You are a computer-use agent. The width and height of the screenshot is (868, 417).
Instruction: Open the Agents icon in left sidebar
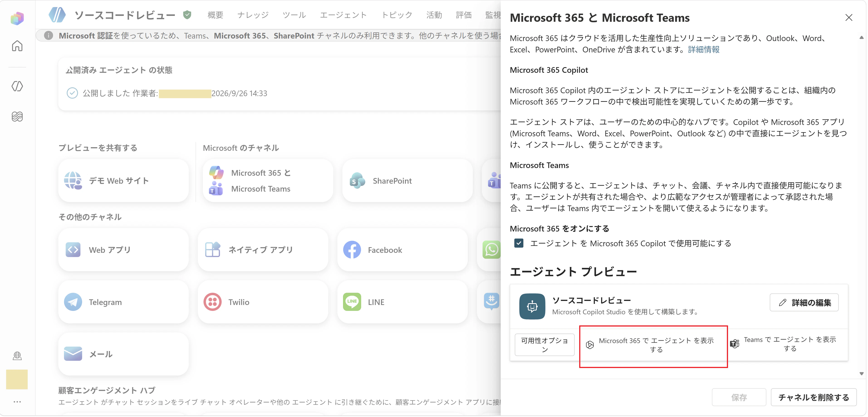[17, 86]
